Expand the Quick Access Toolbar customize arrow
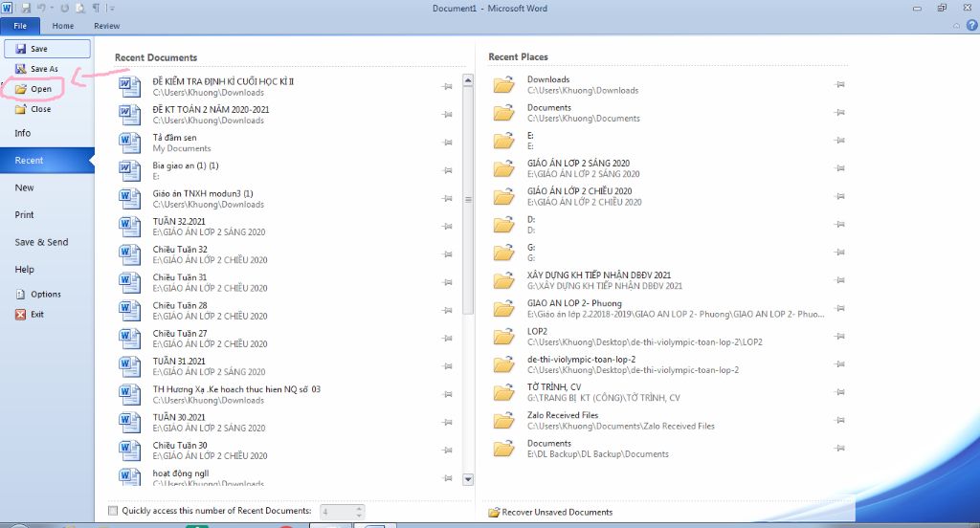 pyautogui.click(x=111, y=8)
